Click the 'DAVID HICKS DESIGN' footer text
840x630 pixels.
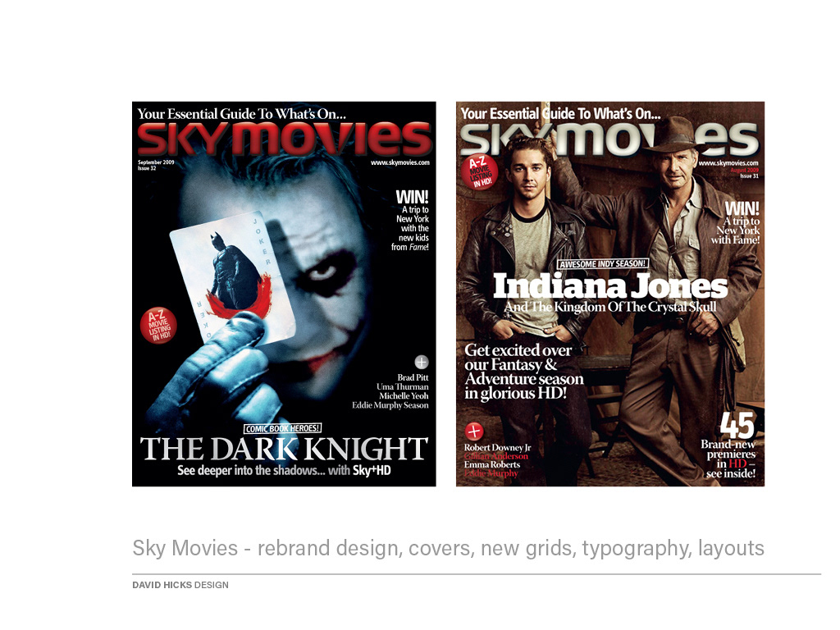tap(180, 585)
